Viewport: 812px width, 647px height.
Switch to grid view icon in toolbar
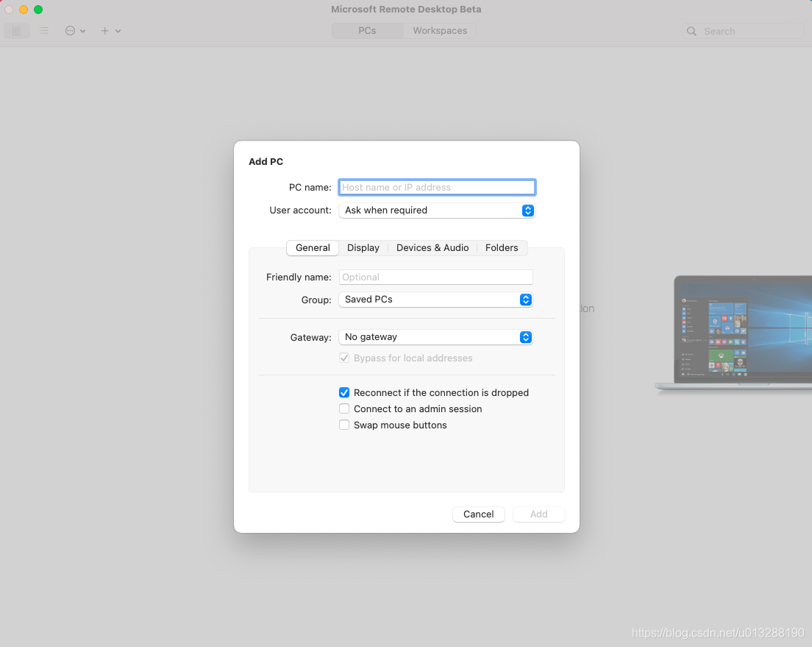point(17,31)
